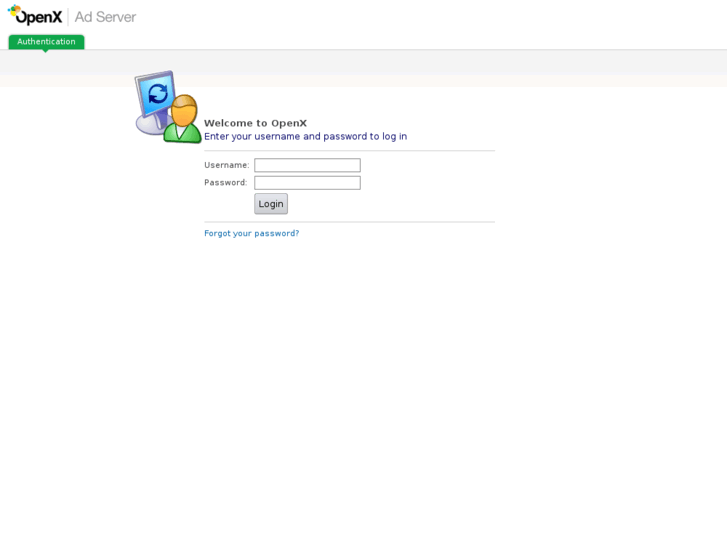Click the 'Password:' label
727x545 pixels.
coord(226,183)
